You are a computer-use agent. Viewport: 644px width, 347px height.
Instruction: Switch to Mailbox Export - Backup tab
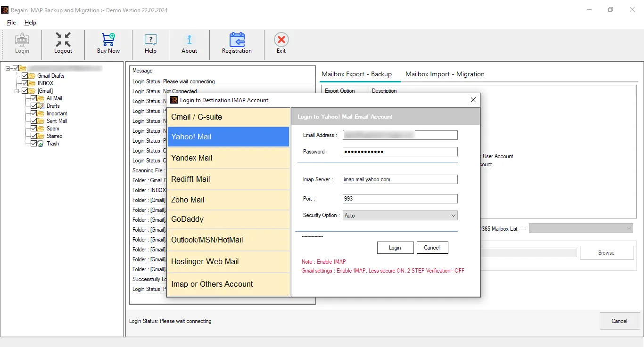[x=356, y=74]
